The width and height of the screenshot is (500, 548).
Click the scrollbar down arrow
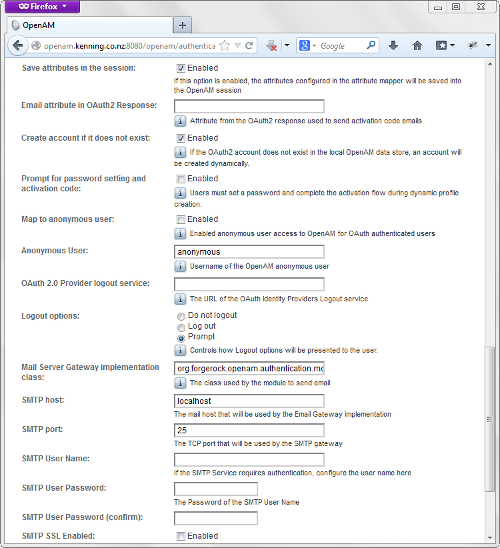tap(490, 538)
